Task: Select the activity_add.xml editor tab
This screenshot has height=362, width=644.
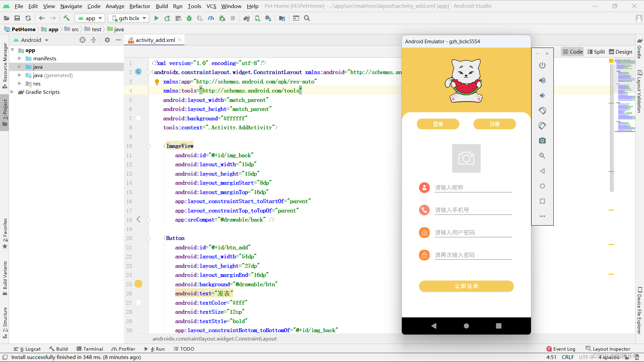Action: tap(155, 40)
